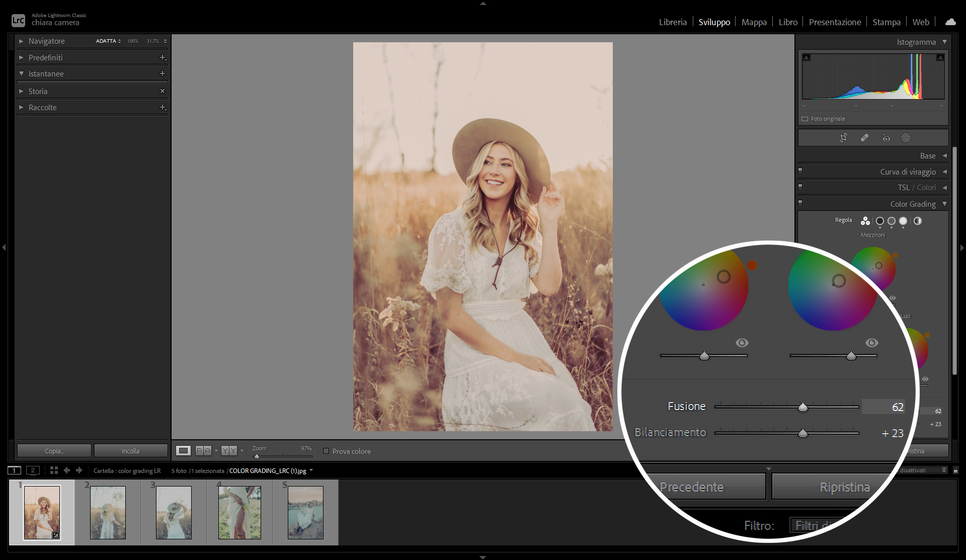Click the cloud sync icon
This screenshot has height=560, width=966.
950,22
